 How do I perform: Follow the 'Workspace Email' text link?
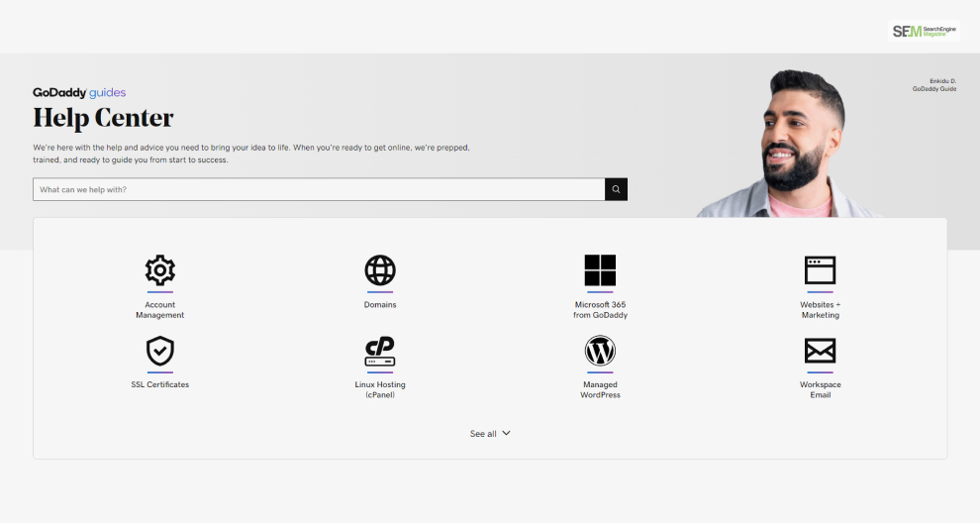820,389
